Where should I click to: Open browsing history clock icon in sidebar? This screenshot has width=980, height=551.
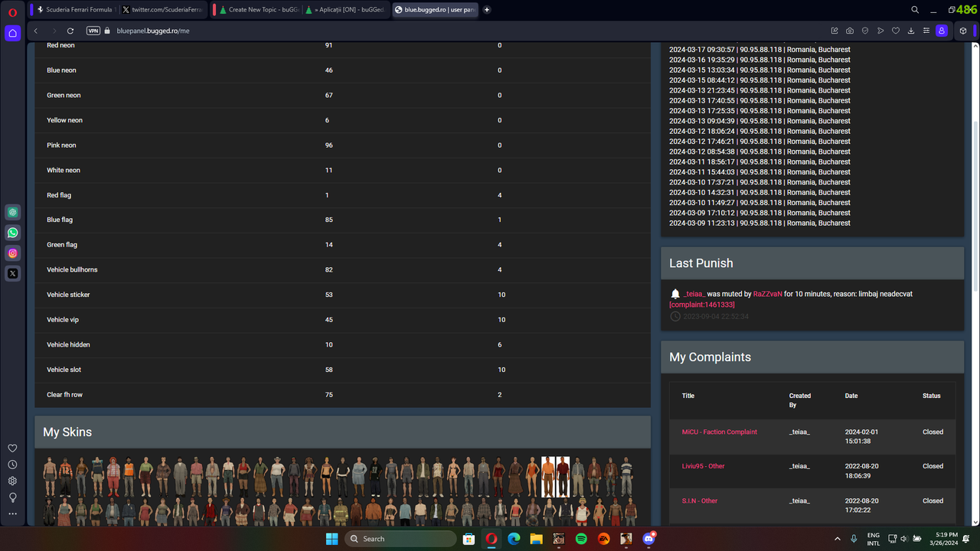pyautogui.click(x=12, y=465)
